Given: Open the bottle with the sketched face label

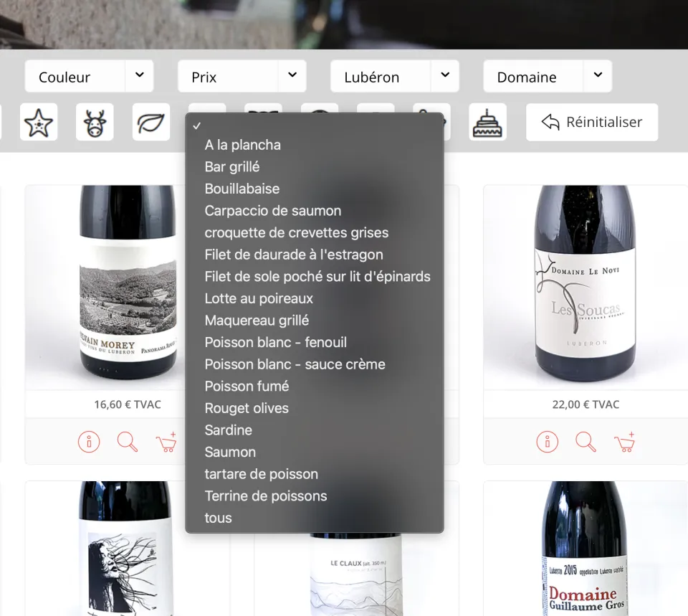Looking at the screenshot, I should click(x=126, y=549).
